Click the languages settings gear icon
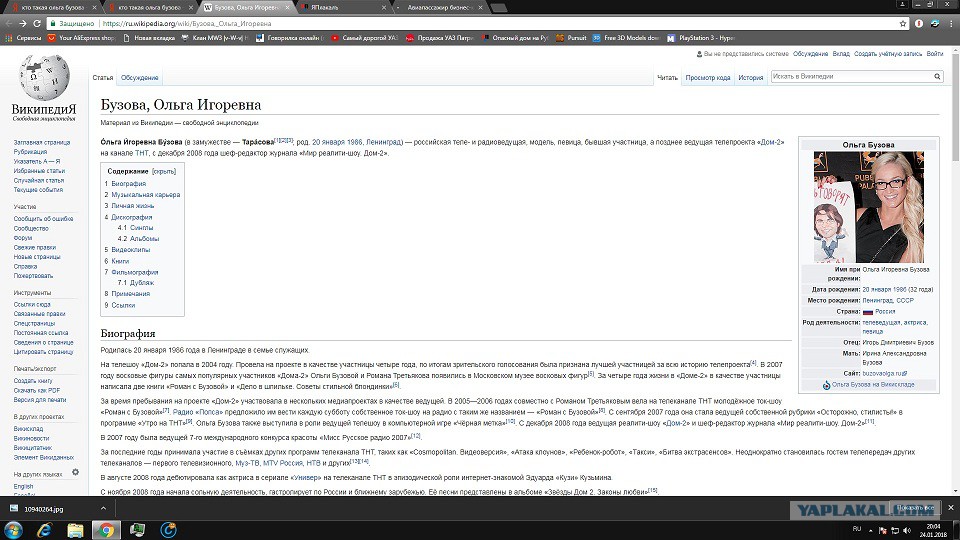This screenshot has height=540, width=960. (x=75, y=472)
